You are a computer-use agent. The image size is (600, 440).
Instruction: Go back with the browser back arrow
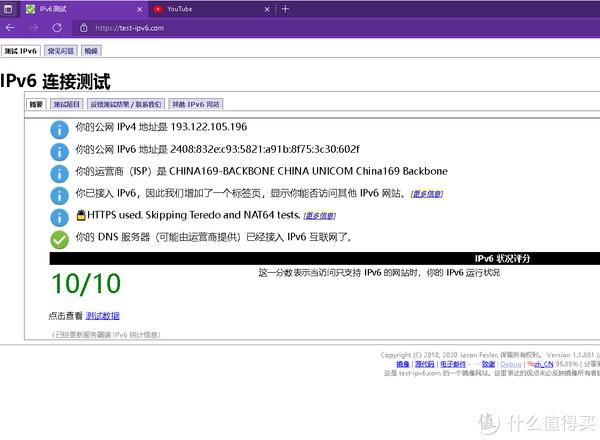click(10, 28)
